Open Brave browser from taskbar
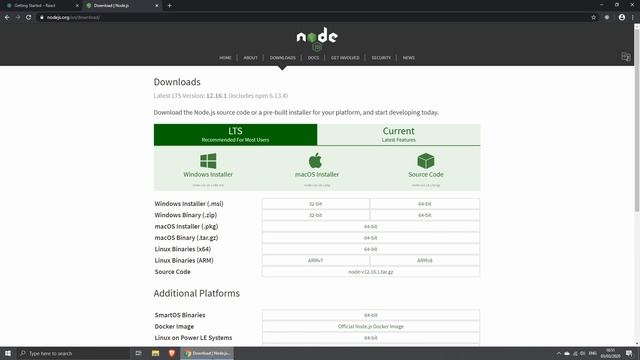640x360 pixels. coord(172,353)
